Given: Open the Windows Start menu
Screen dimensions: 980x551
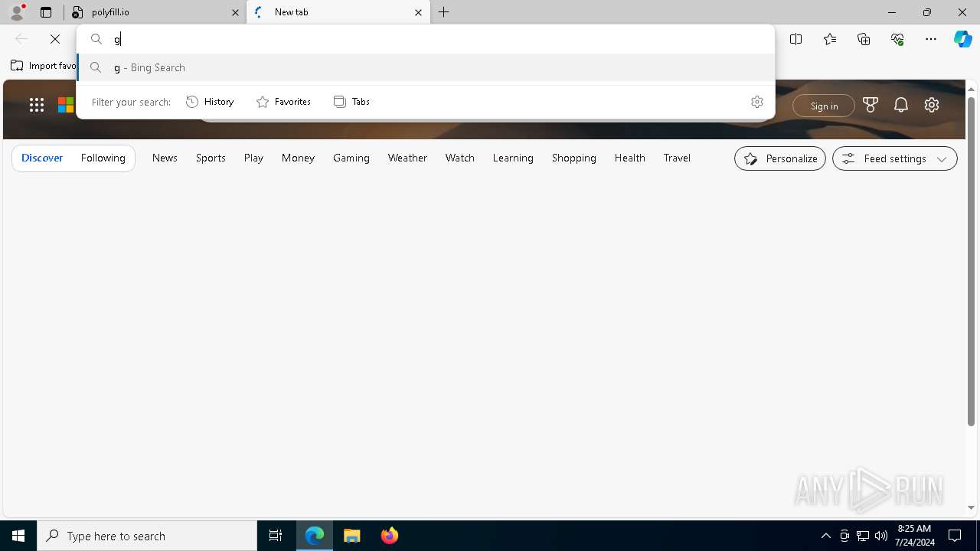Looking at the screenshot, I should pyautogui.click(x=18, y=536).
